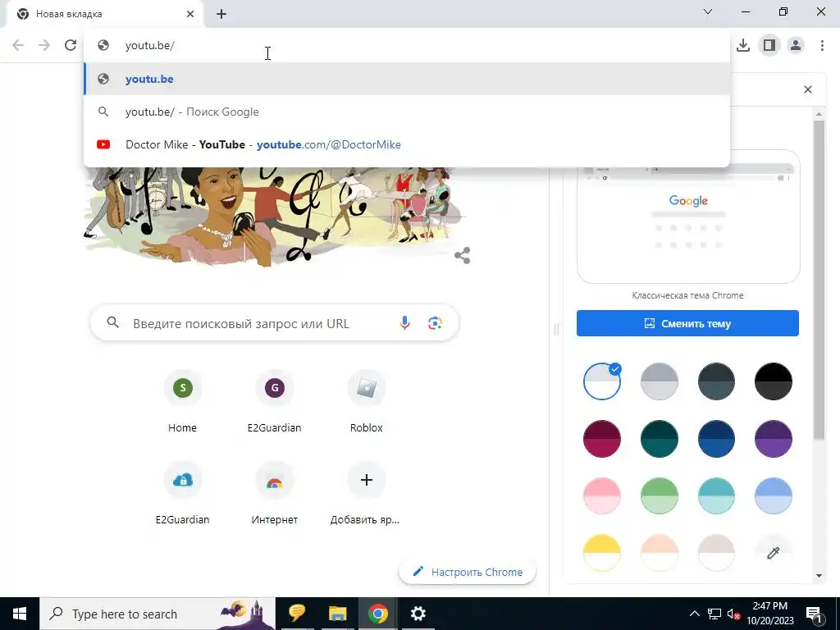The width and height of the screenshot is (840, 630).
Task: Select the dark blue color swatch
Action: pos(716,439)
